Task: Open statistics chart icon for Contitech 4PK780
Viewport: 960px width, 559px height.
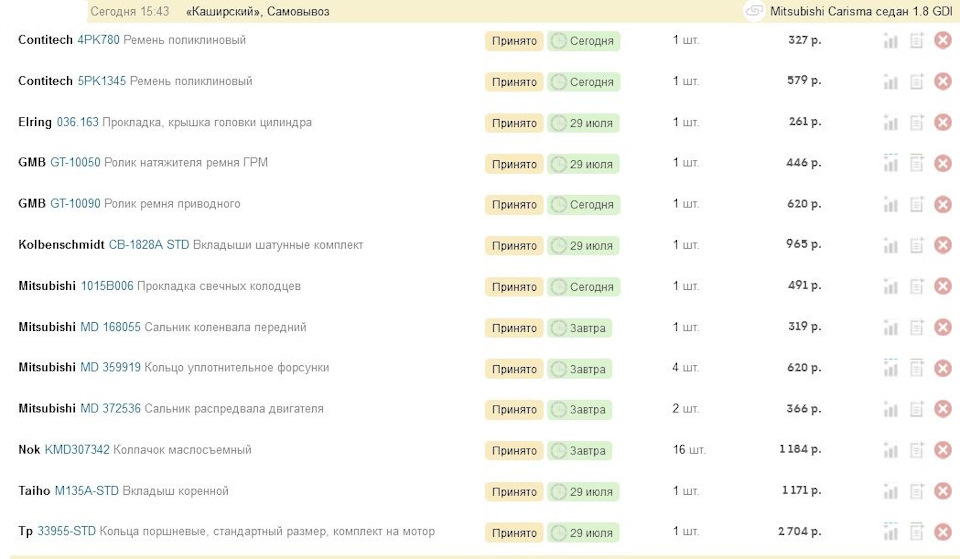Action: pyautogui.click(x=890, y=41)
